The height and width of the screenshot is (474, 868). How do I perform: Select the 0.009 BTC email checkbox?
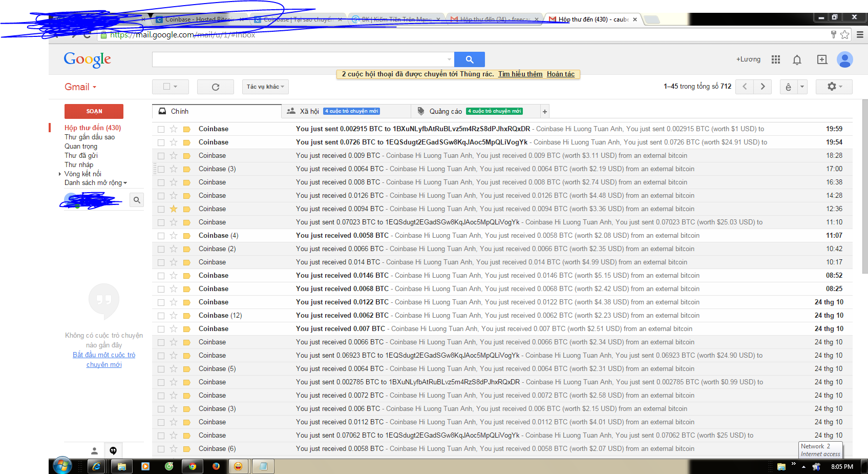click(x=161, y=156)
